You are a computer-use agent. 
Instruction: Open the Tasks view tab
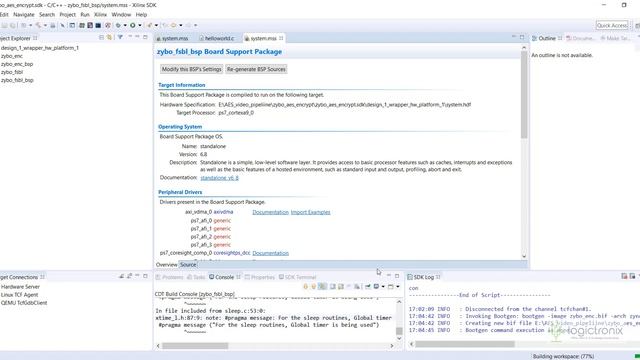pos(196,277)
